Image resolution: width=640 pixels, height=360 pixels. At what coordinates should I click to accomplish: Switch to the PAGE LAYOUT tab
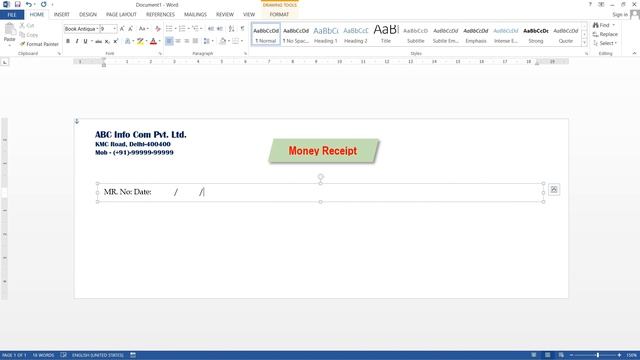(121, 15)
